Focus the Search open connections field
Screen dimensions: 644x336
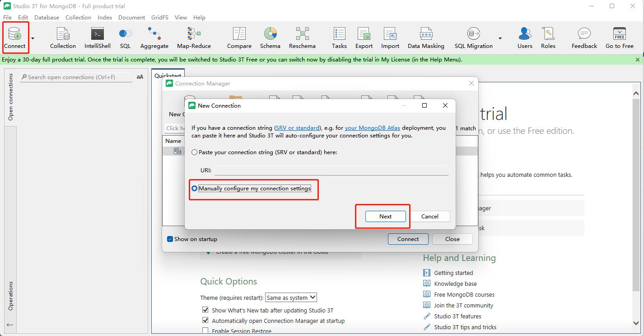click(x=77, y=77)
